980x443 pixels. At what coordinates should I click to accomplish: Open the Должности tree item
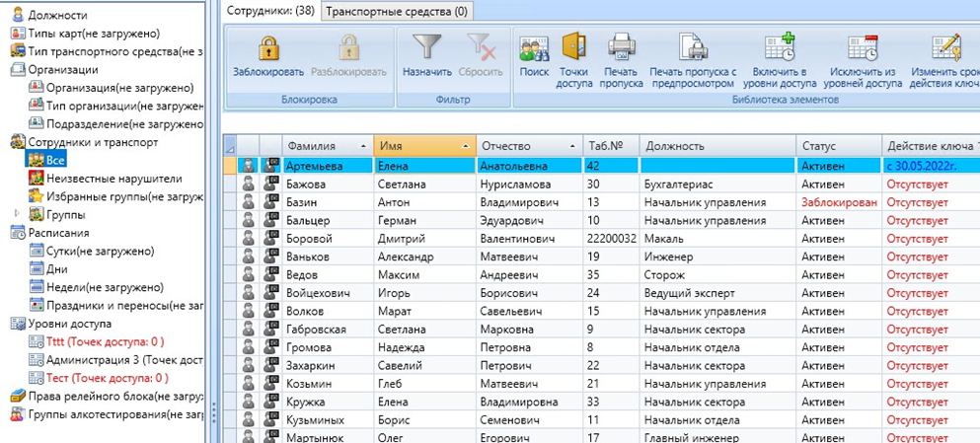56,16
